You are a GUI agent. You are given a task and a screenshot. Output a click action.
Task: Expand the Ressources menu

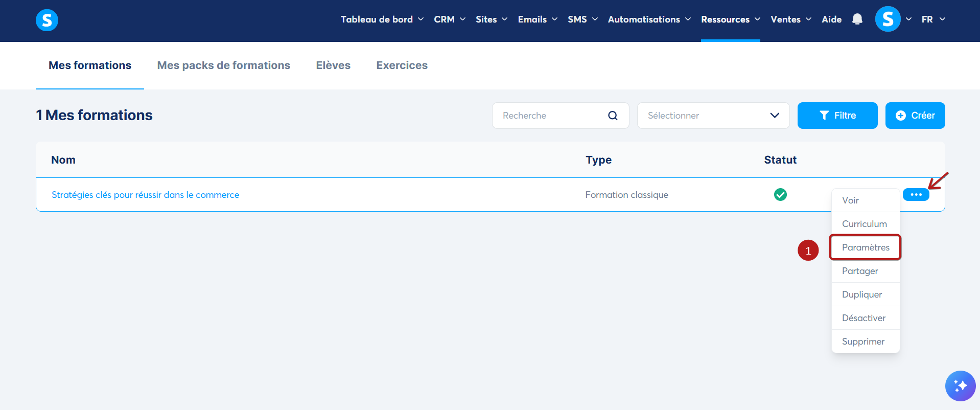coord(731,19)
